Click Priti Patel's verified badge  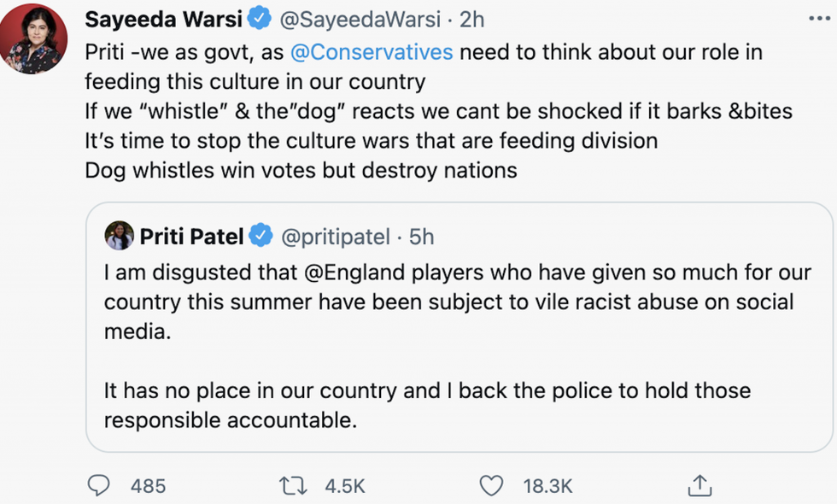260,236
